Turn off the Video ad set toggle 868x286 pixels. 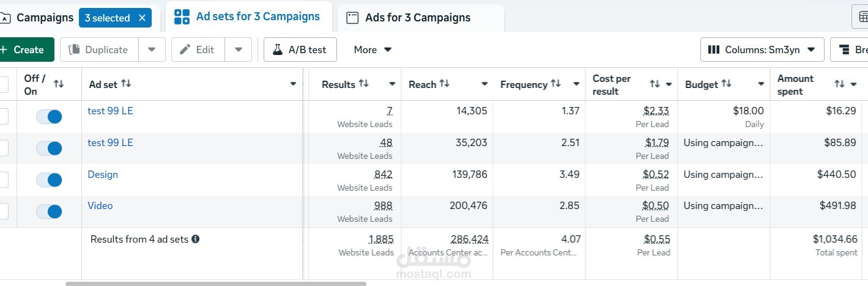point(49,211)
